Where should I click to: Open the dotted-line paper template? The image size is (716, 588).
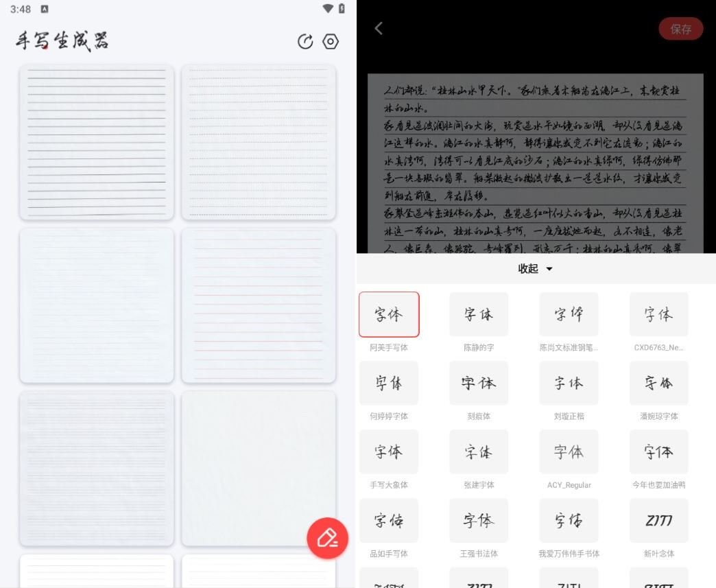click(259, 142)
